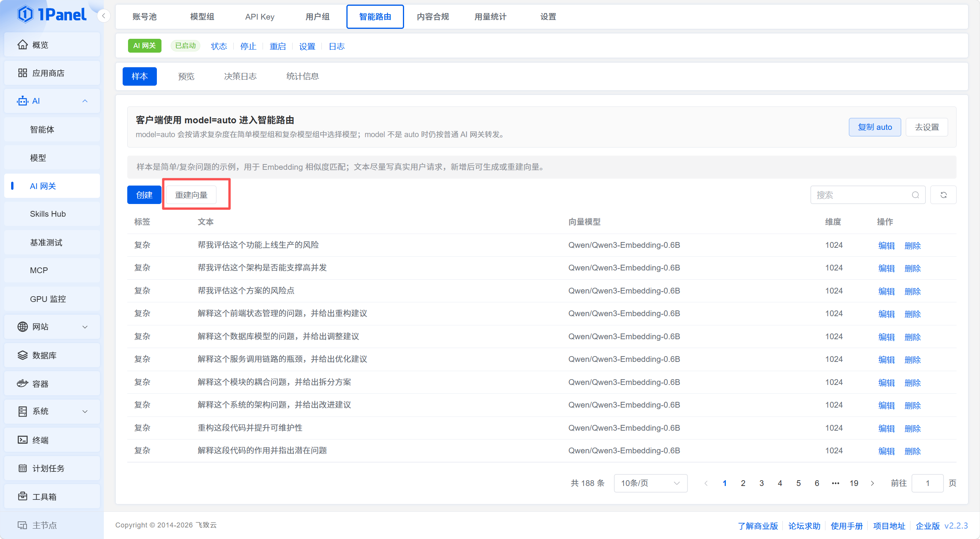This screenshot has width=980, height=539.
Task: Expand the 系统 menu chevron
Action: pos(85,411)
